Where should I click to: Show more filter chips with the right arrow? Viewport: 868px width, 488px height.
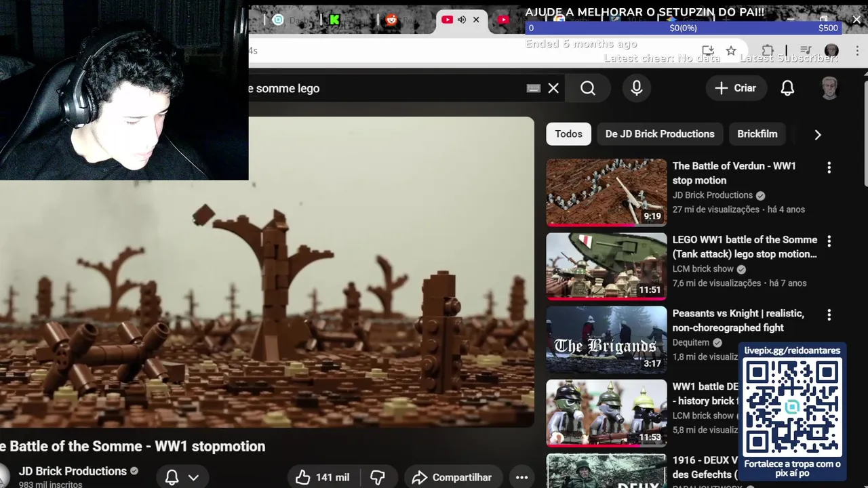(x=818, y=134)
